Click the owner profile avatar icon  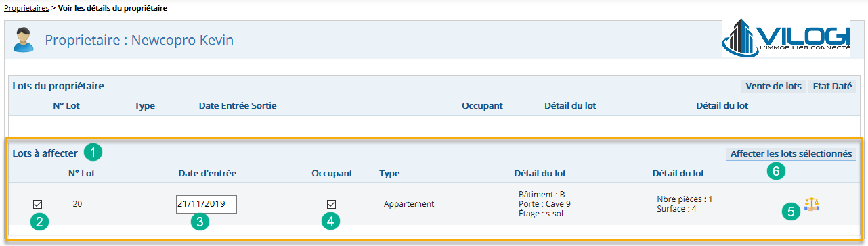24,41
